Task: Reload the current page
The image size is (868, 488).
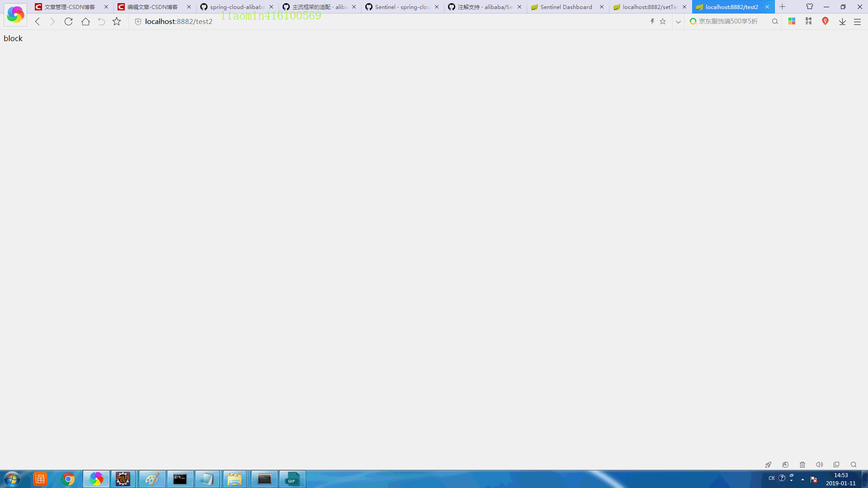Action: 68,22
